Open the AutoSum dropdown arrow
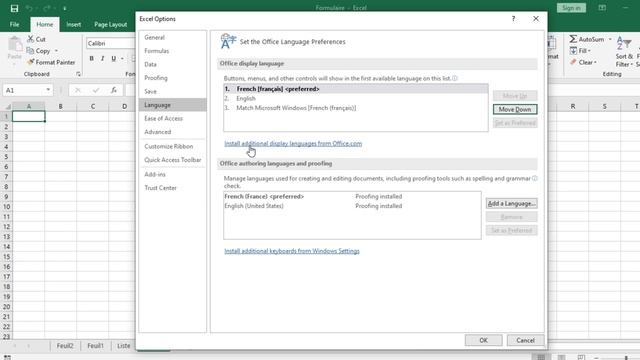 [x=610, y=39]
